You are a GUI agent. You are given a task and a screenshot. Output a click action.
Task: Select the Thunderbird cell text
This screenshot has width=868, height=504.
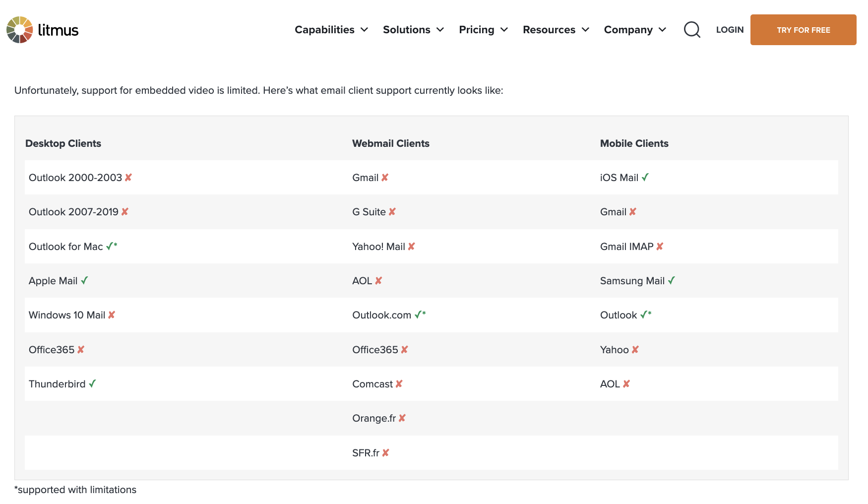coord(57,384)
